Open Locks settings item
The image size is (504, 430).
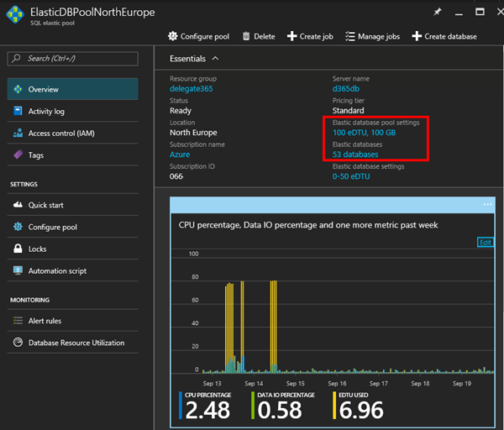pos(38,249)
